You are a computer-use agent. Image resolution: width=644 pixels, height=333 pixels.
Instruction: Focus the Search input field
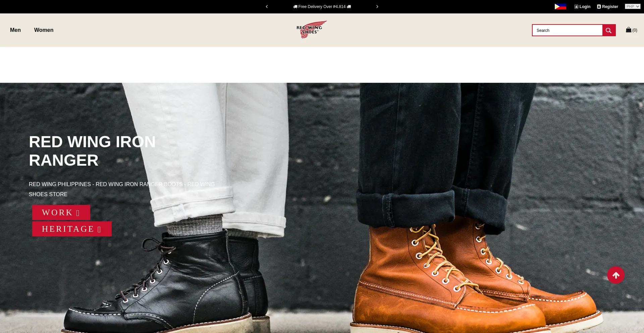(568, 30)
